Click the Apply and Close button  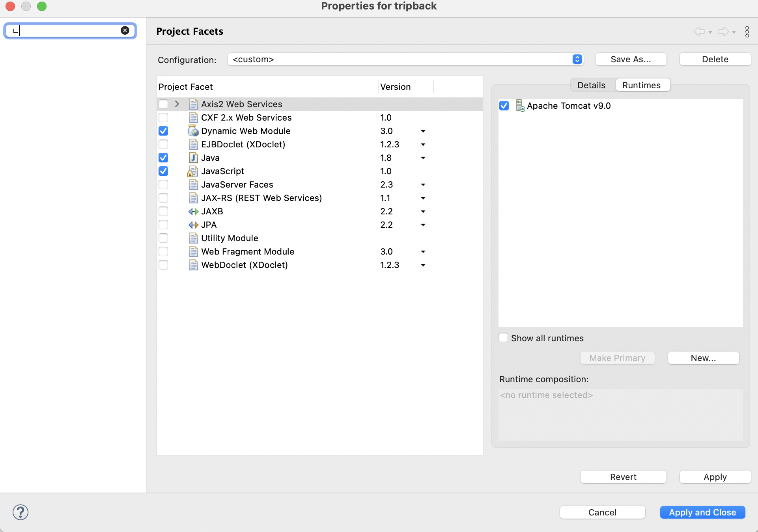(x=702, y=512)
